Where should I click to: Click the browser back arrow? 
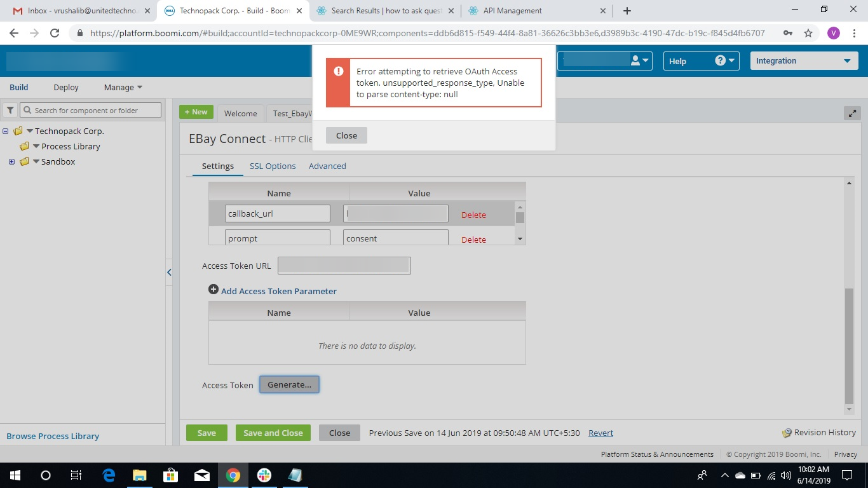[x=14, y=33]
